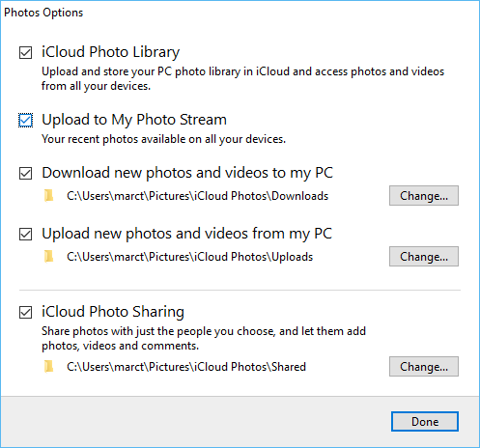
Task: Click the folder icon beside Downloads path
Action: point(48,196)
